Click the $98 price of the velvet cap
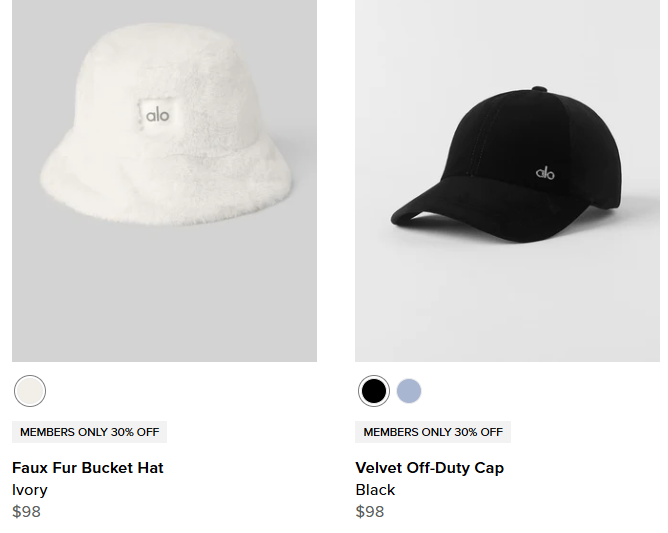The image size is (668, 533). (x=370, y=511)
